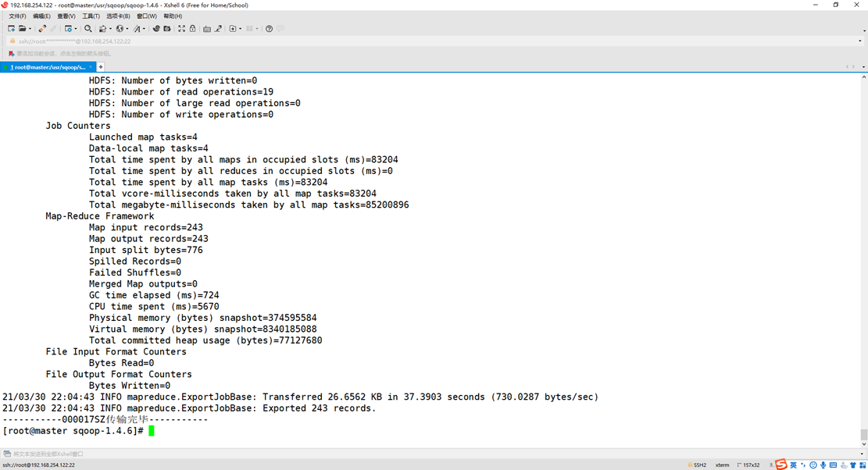Click the compose bar send-target icon

coord(7,454)
